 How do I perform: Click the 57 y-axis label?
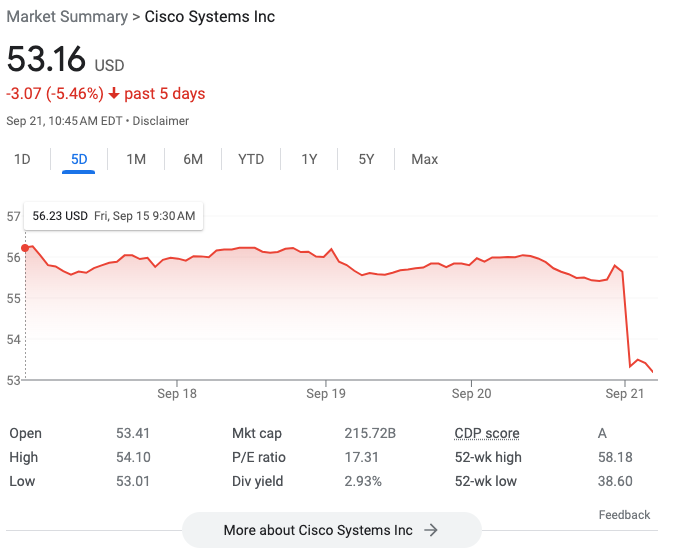tap(13, 217)
